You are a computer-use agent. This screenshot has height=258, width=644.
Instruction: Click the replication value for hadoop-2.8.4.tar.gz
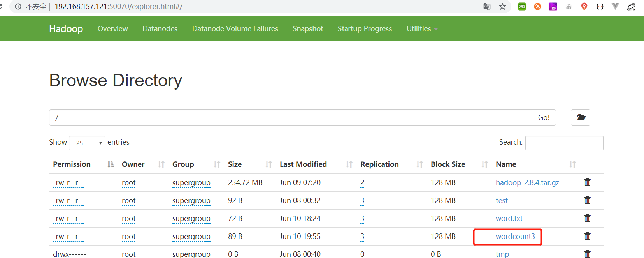coord(362,183)
